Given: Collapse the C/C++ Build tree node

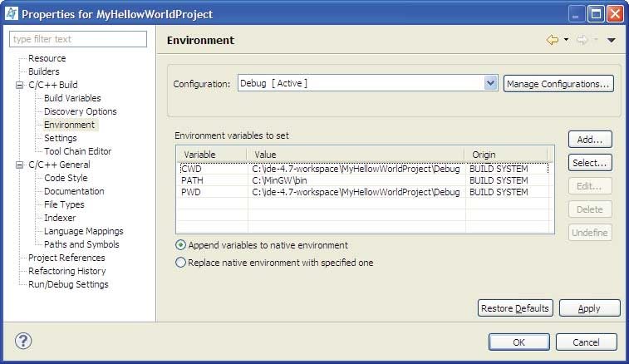Looking at the screenshot, I should click(x=19, y=85).
